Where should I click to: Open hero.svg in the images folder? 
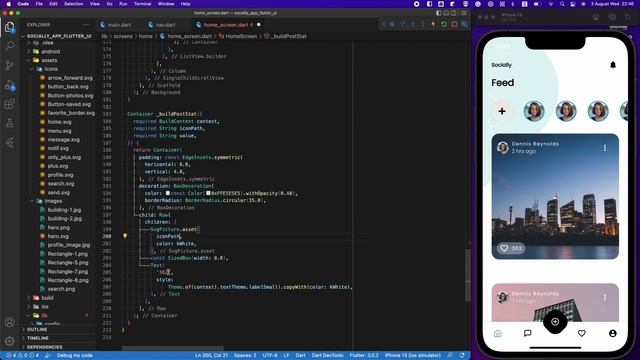[58, 236]
